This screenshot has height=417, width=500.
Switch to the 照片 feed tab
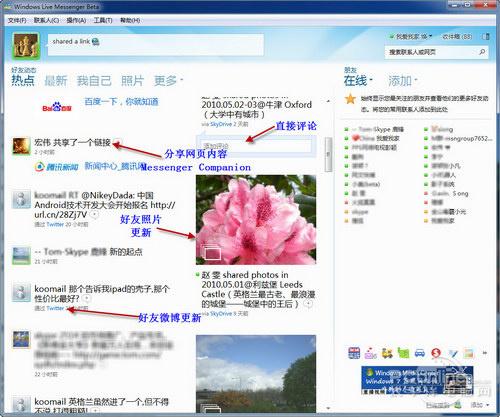132,80
